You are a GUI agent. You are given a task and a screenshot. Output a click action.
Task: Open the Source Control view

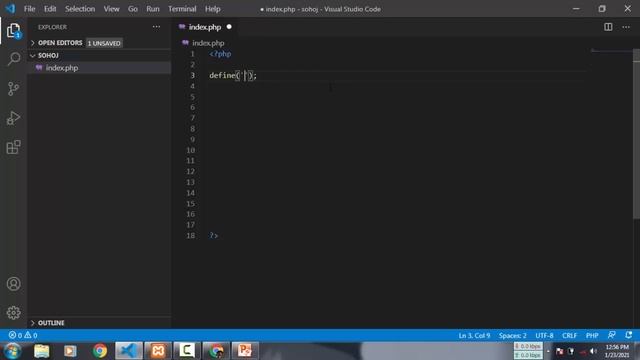click(13, 89)
